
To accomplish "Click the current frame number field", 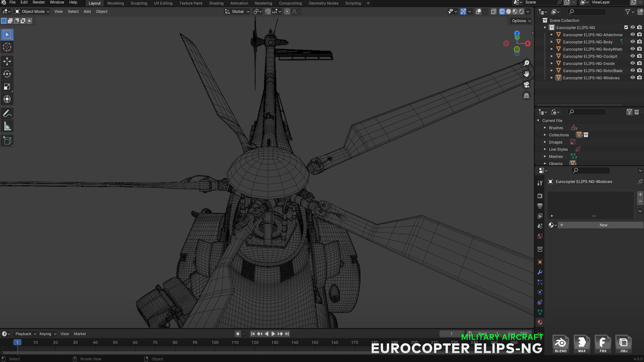I will point(451,334).
